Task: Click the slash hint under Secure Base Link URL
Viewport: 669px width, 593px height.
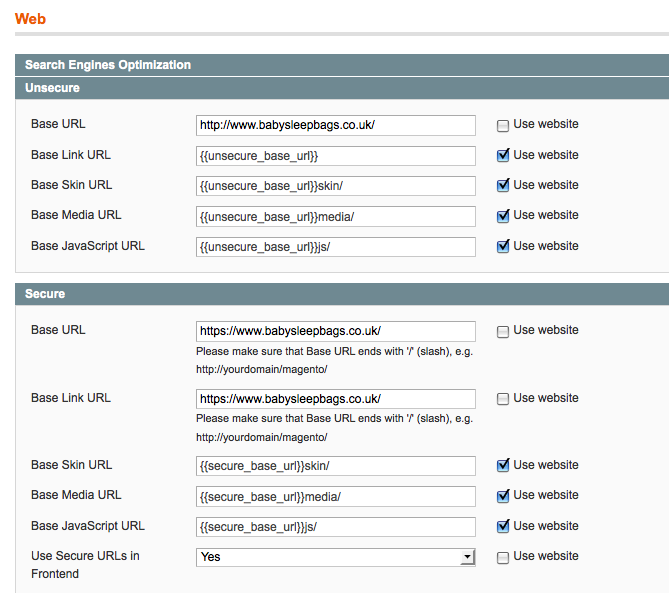Action: [x=334, y=428]
